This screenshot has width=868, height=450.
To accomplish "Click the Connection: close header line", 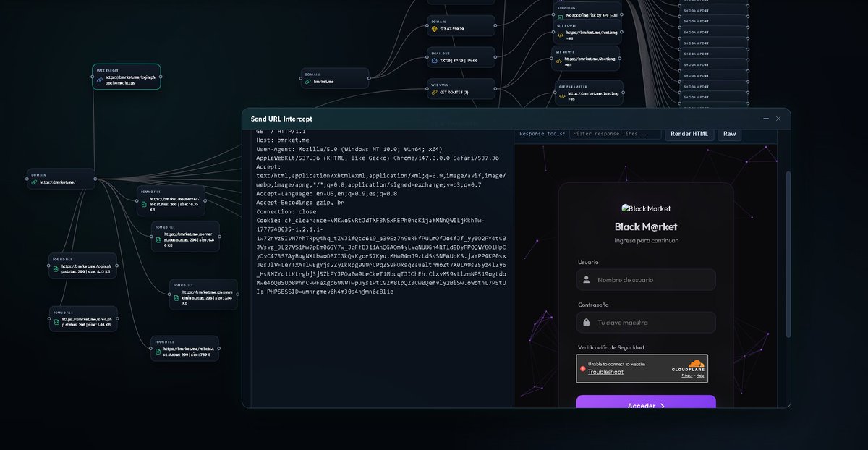I will click(x=286, y=211).
